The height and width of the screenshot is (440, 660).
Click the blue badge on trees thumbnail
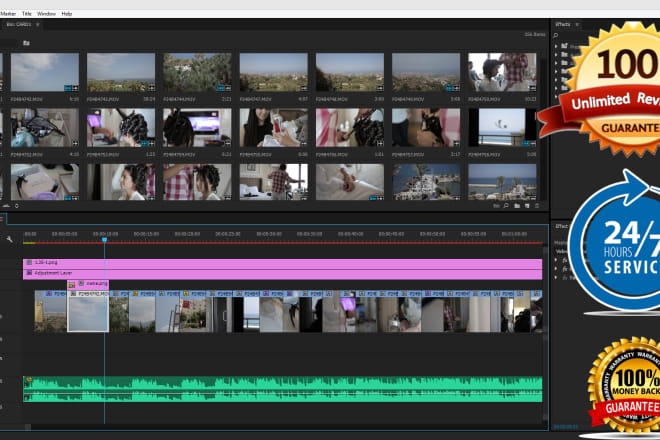coord(220,88)
